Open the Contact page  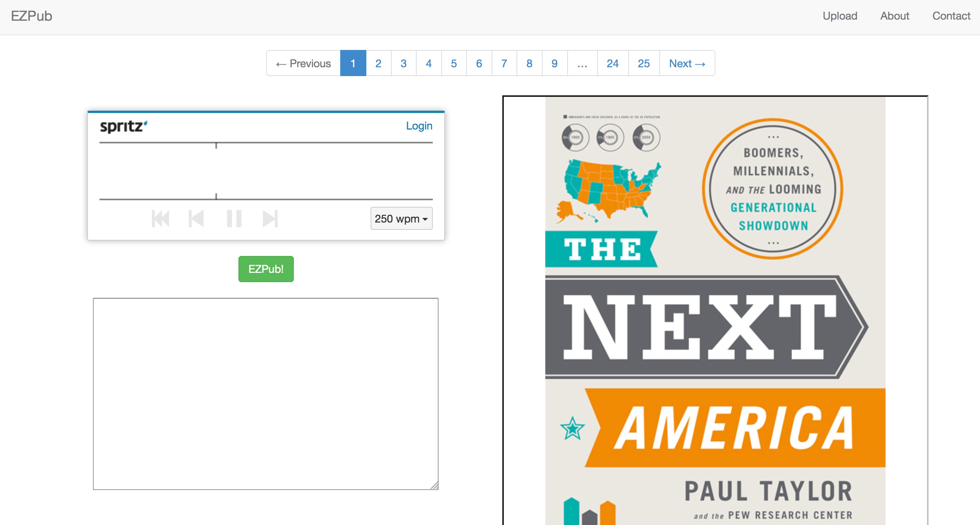(x=951, y=16)
